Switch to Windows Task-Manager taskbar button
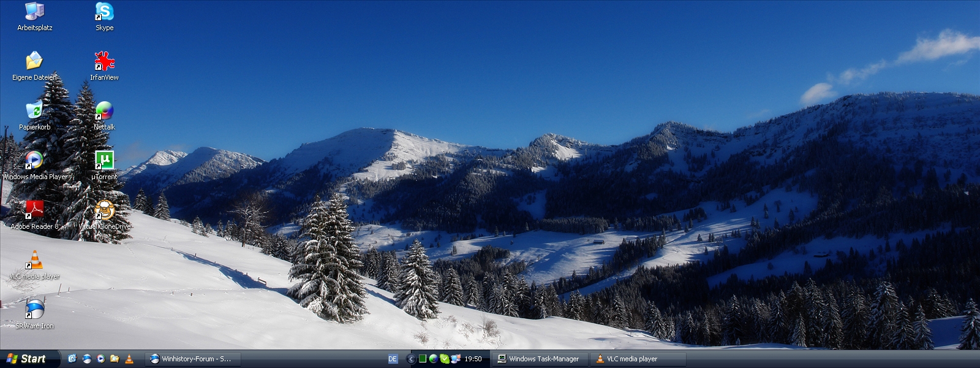Viewport: 980px width, 368px height. tap(539, 359)
